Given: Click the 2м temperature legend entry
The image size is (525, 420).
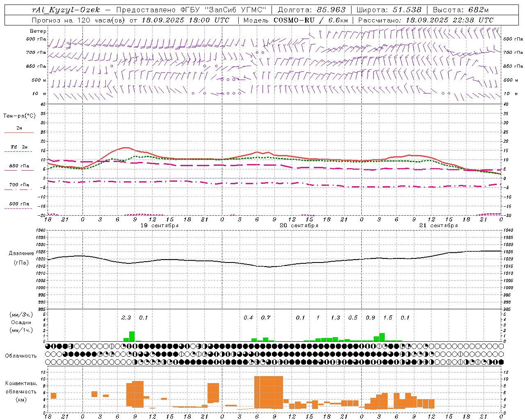Looking at the screenshot, I should (19, 128).
